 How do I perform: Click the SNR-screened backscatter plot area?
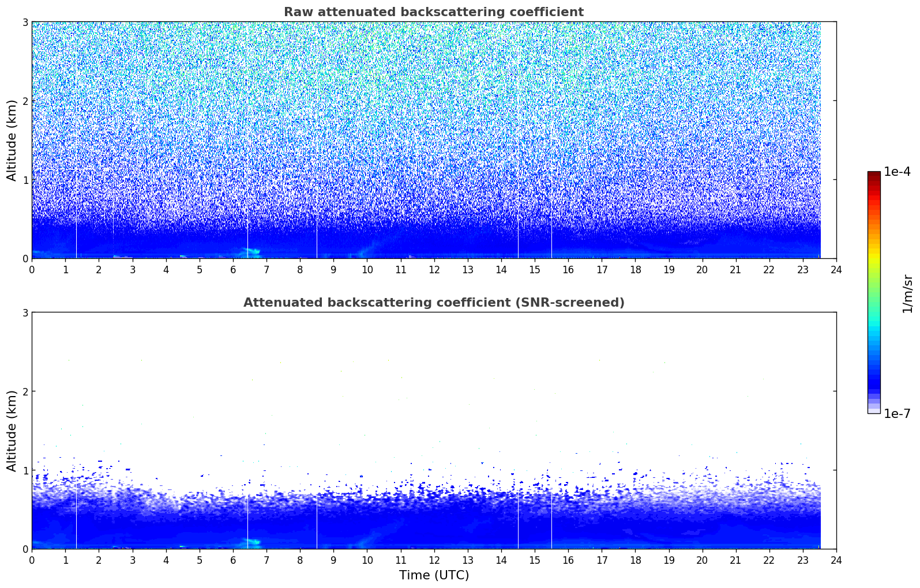434,431
